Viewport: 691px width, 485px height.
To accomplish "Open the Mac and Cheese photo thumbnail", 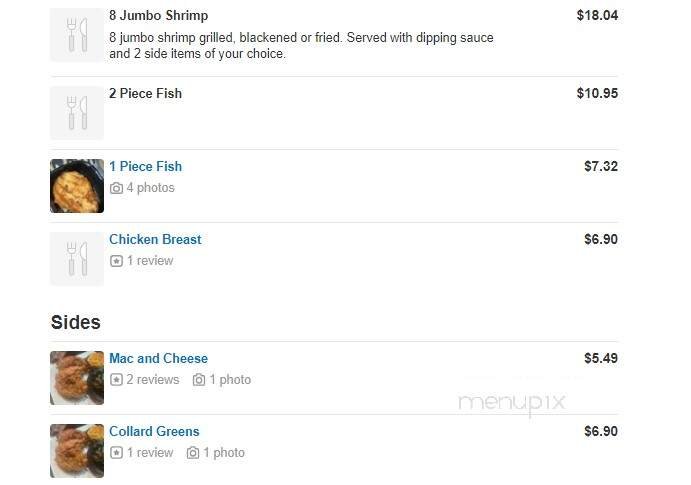I will (x=77, y=378).
